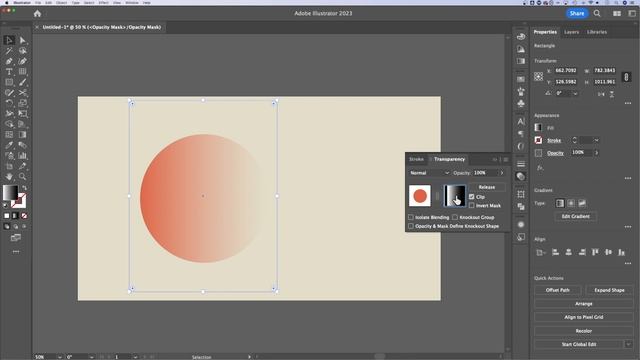Screen dimensions: 640x360
Task: Enable Isolate Blending checkbox
Action: click(411, 217)
